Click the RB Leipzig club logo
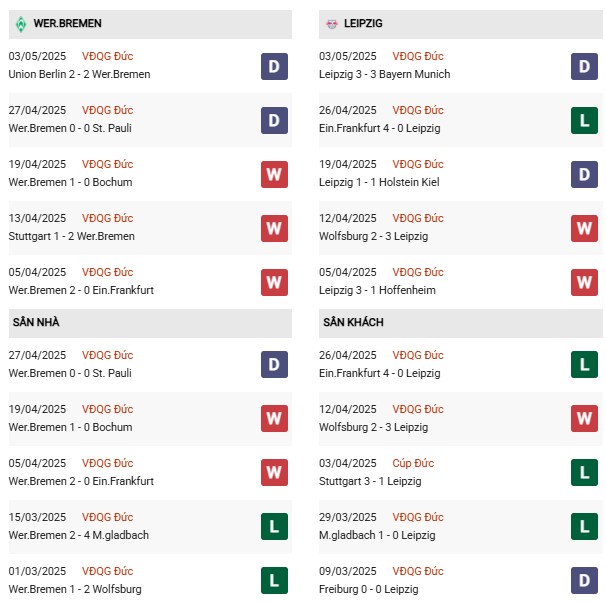 coord(331,24)
